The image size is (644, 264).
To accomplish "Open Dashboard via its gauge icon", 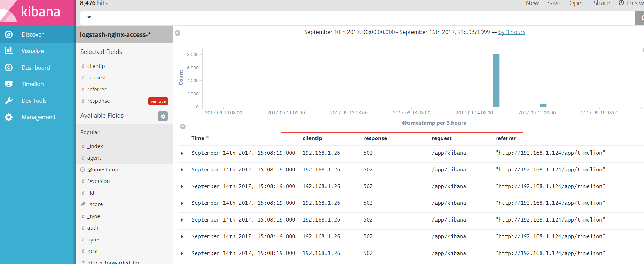I will (9, 68).
